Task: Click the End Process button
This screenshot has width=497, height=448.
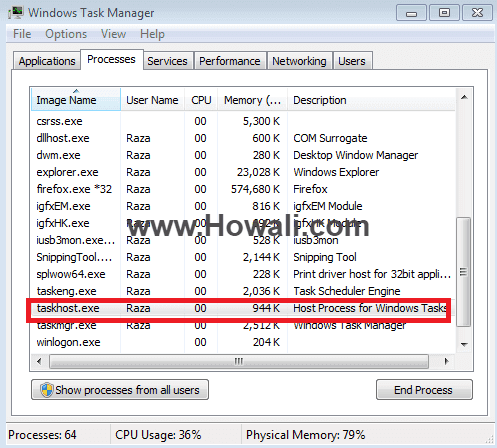Action: pos(424,389)
